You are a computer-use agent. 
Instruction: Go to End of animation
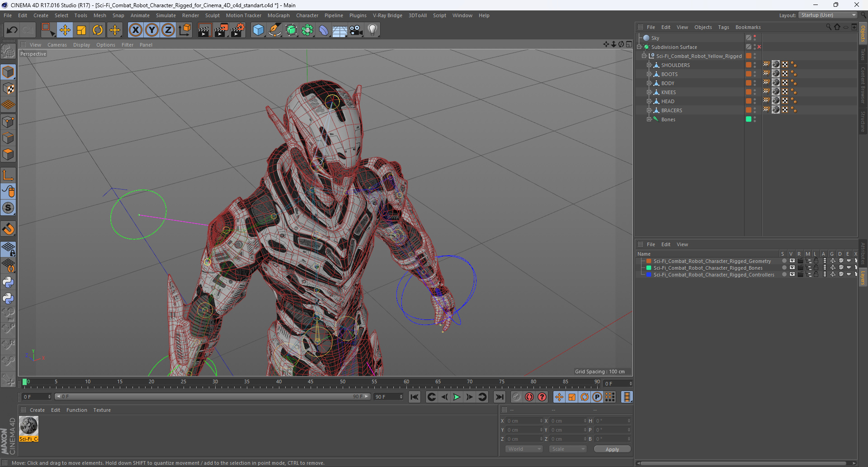(x=499, y=397)
